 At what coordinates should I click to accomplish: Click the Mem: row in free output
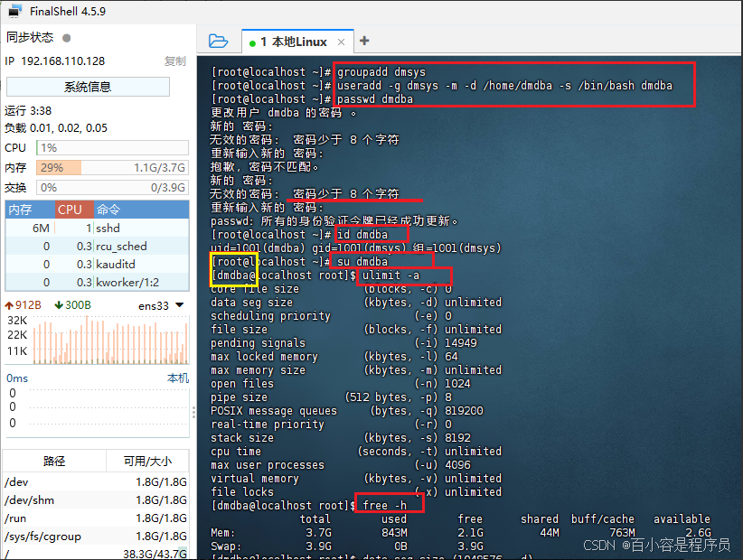[x=461, y=533]
